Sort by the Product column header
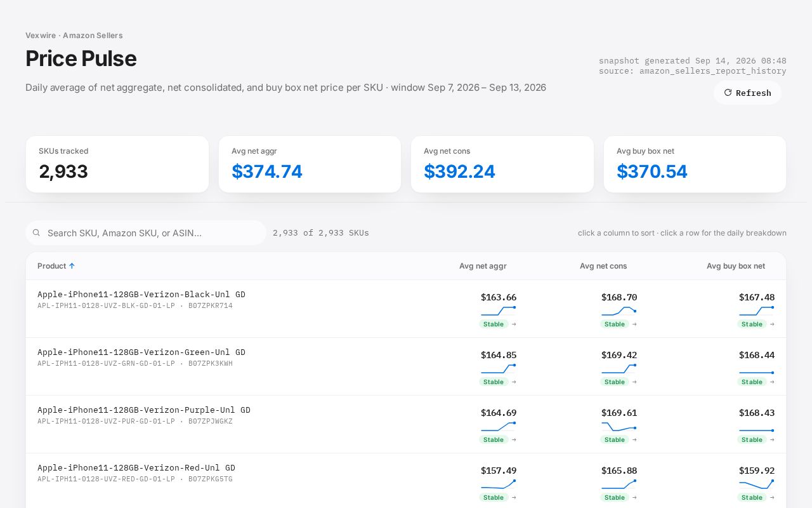 tap(56, 266)
